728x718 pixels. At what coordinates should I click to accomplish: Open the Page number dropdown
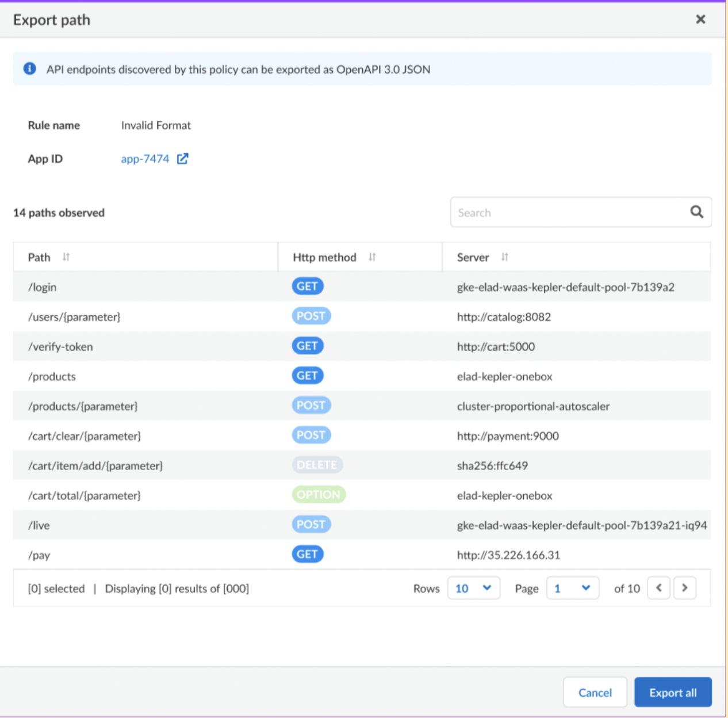[572, 588]
